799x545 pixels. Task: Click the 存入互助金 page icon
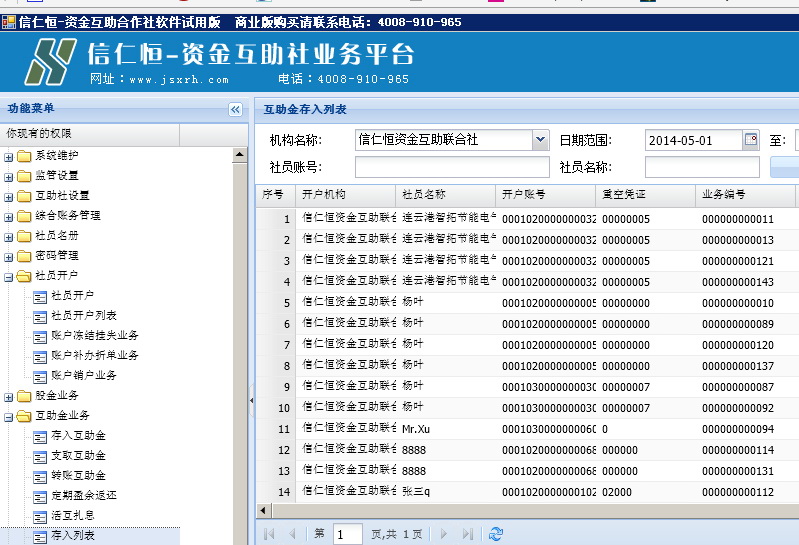tap(40, 437)
